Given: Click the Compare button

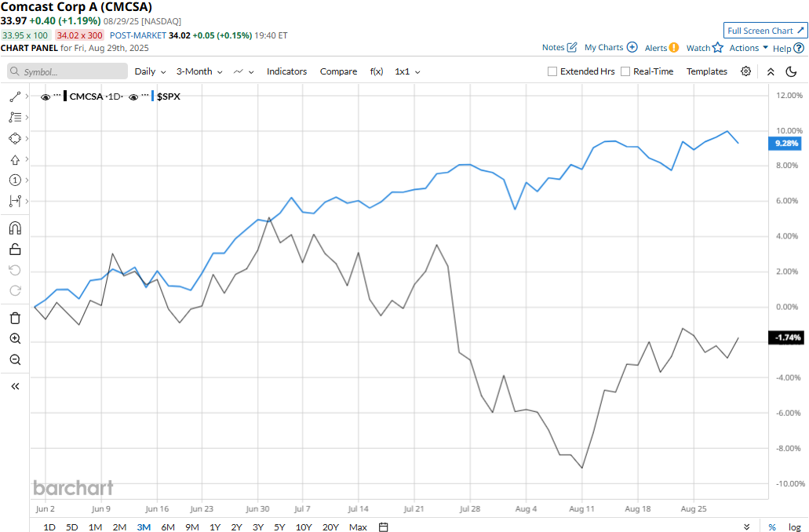Looking at the screenshot, I should tap(338, 71).
